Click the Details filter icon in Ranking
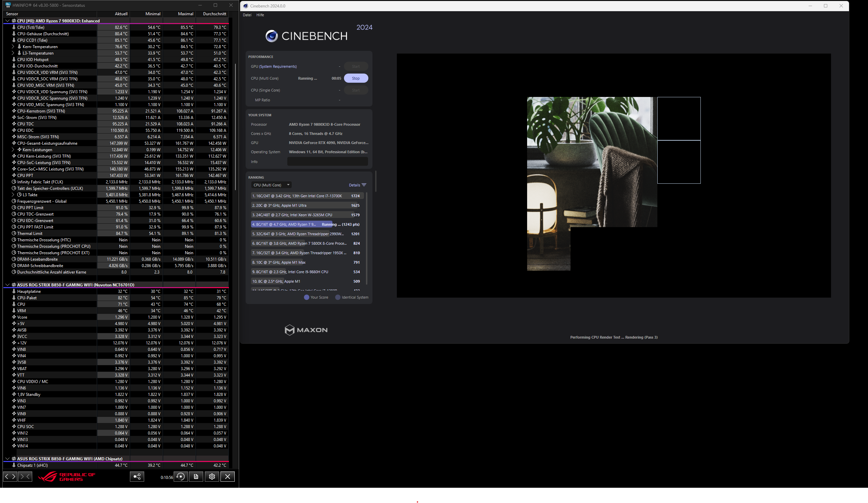 click(364, 185)
